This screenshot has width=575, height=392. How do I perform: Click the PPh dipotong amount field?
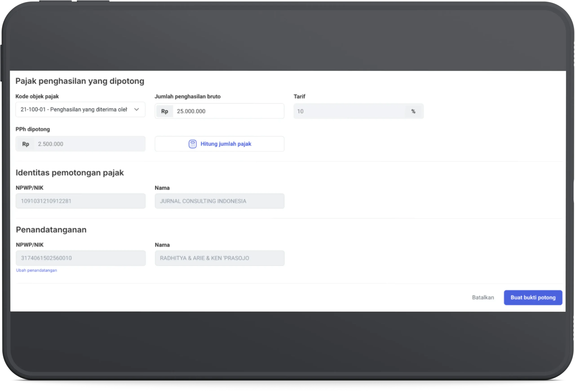tap(89, 144)
